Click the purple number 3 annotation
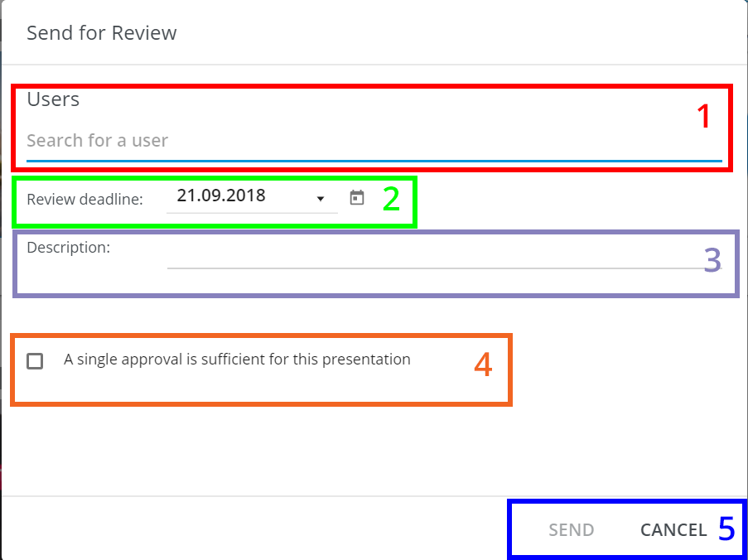This screenshot has height=560, width=748. pyautogui.click(x=712, y=260)
